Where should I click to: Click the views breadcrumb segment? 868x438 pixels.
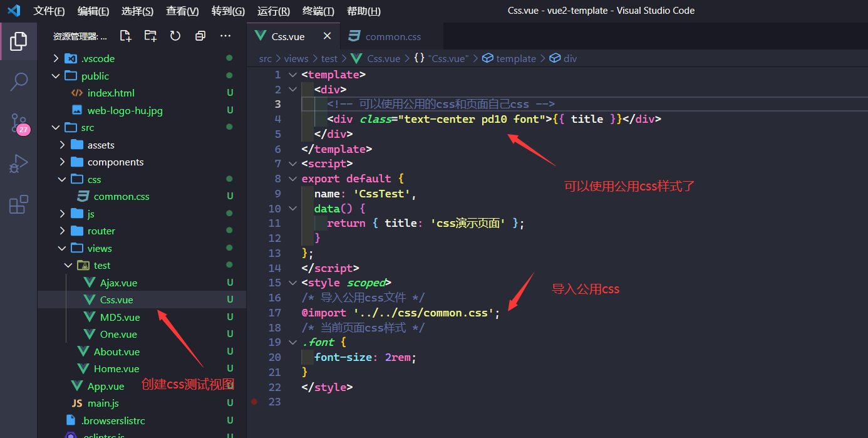296,58
